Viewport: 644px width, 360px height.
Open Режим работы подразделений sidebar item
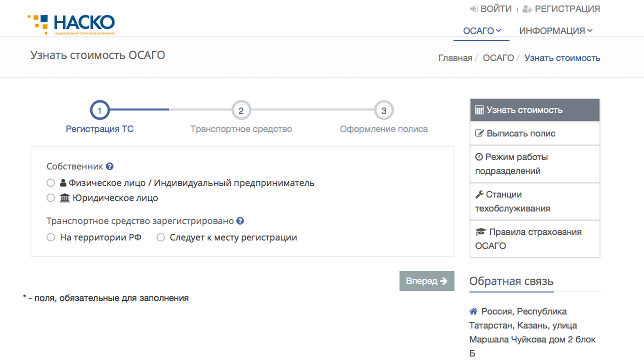pos(535,164)
